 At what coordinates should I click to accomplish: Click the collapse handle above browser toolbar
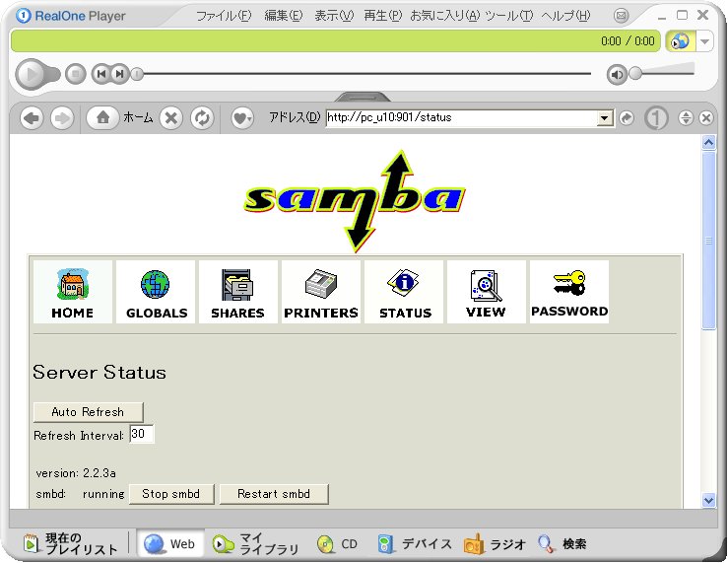pos(363,97)
